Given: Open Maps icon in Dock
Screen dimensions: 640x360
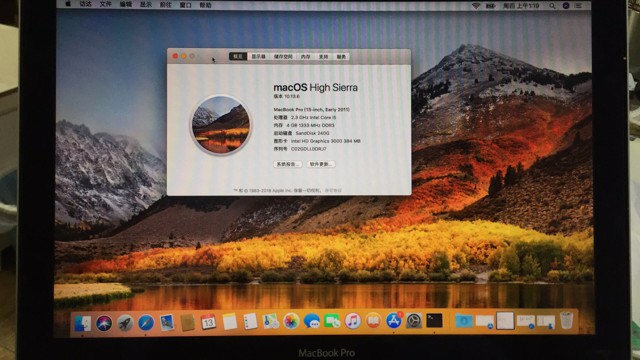Looking at the screenshot, I should [x=271, y=321].
